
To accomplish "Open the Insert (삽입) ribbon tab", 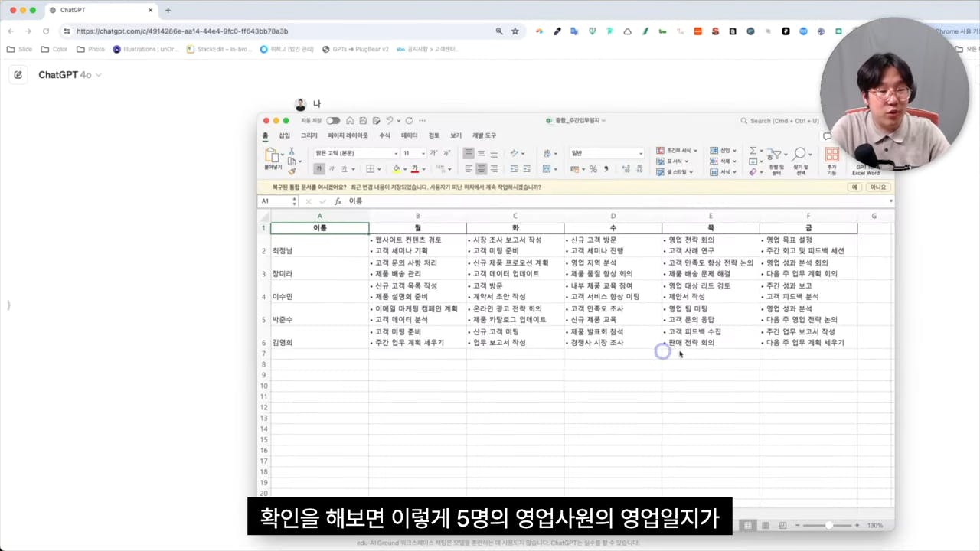I will click(x=284, y=135).
